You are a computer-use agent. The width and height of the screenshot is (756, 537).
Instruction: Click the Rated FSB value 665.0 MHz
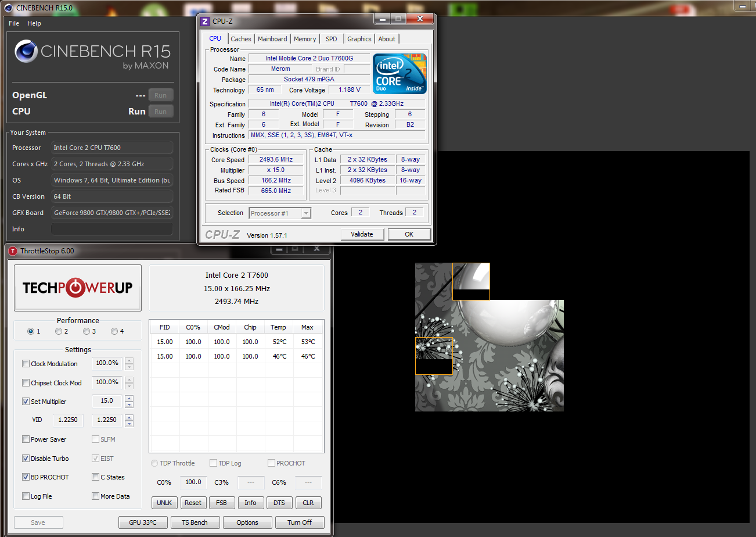point(276,191)
